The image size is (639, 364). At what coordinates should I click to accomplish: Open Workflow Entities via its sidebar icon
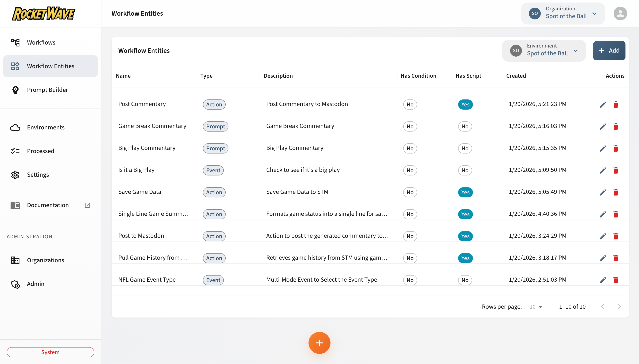coord(15,66)
